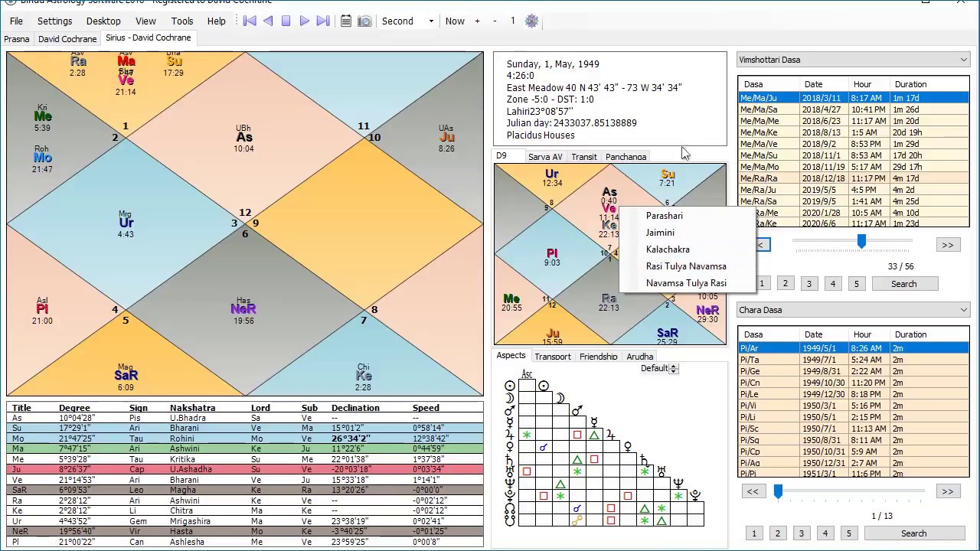Image resolution: width=980 pixels, height=551 pixels.
Task: Play forward with the right triangle icon
Action: tap(305, 21)
